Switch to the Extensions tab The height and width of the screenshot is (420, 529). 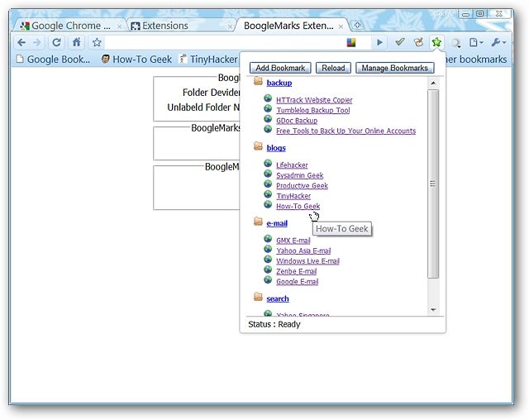point(164,26)
